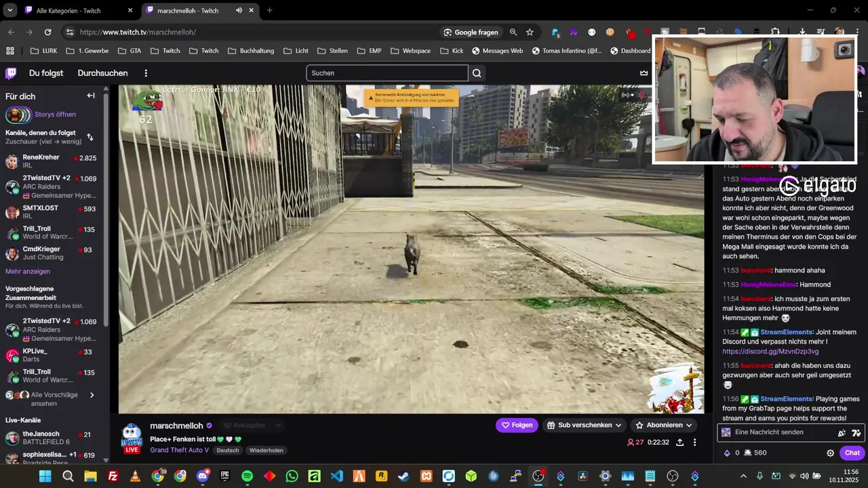Click the purple Chat button
The width and height of the screenshot is (868, 488).
click(x=852, y=453)
